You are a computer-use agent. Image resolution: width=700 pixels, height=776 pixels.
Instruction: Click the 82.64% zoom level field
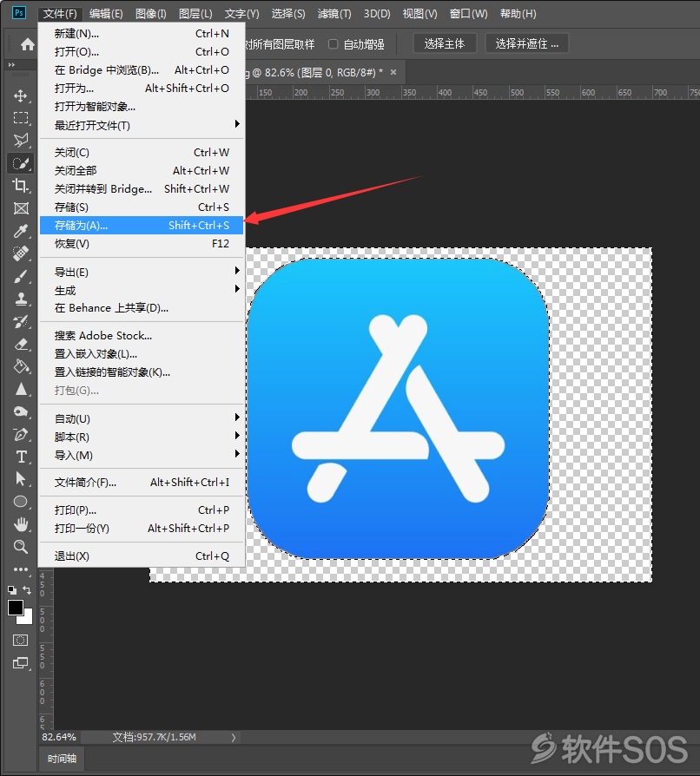pos(59,738)
